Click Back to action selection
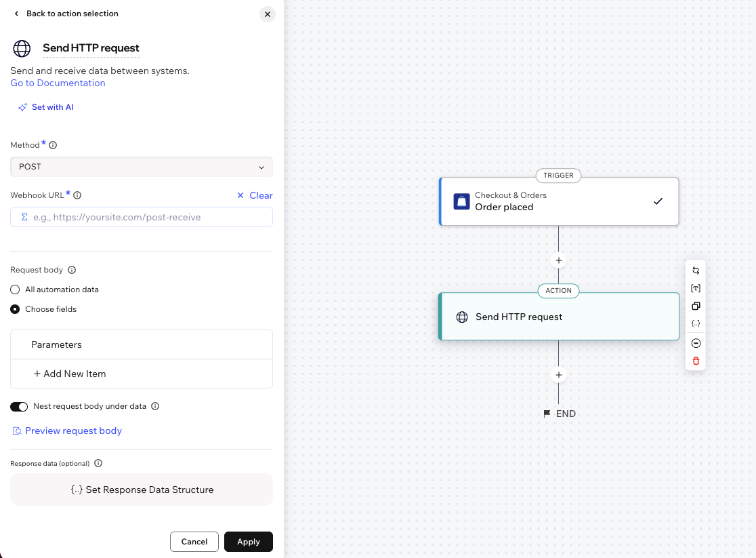This screenshot has height=558, width=756. [72, 14]
